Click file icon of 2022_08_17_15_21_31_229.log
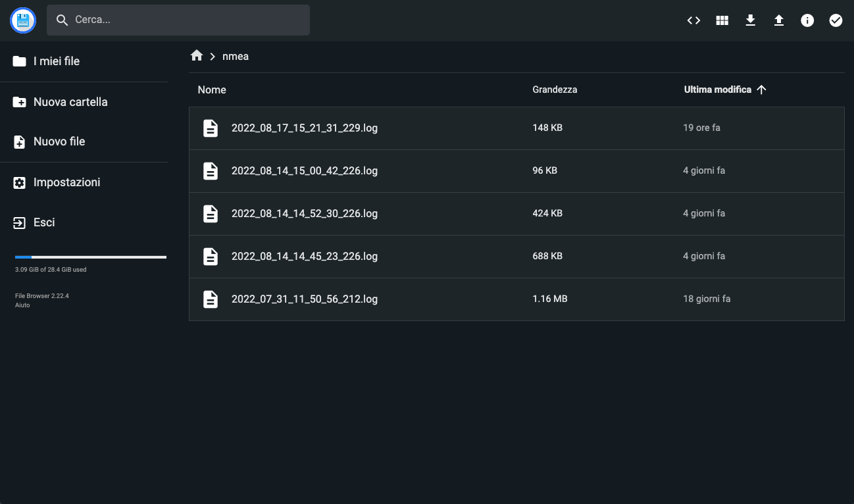 [x=210, y=128]
